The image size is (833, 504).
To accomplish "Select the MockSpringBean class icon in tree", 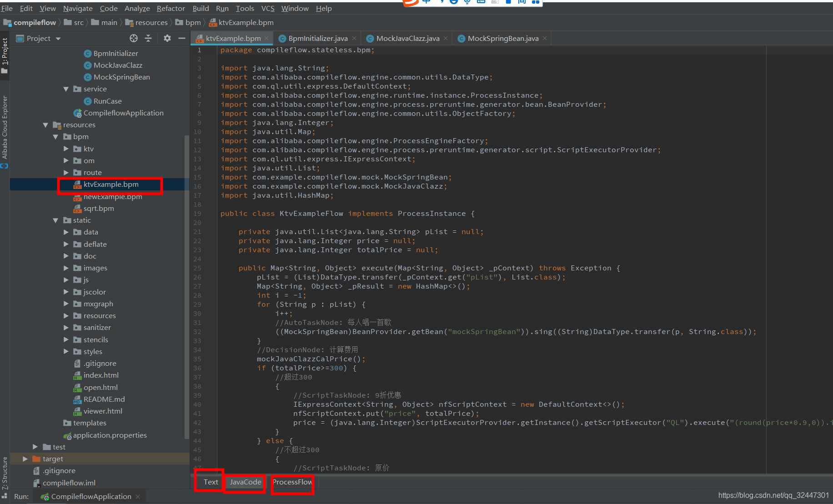I will (x=87, y=77).
